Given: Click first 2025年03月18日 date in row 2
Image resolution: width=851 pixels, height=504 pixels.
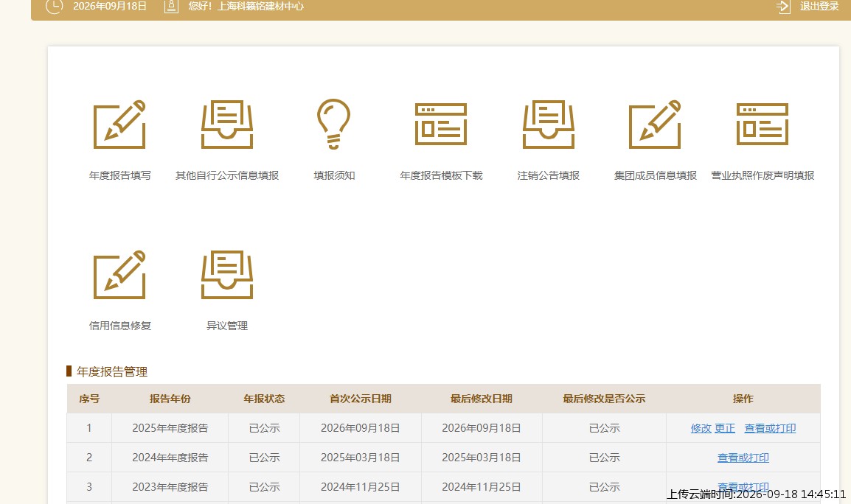Looking at the screenshot, I should 361,458.
